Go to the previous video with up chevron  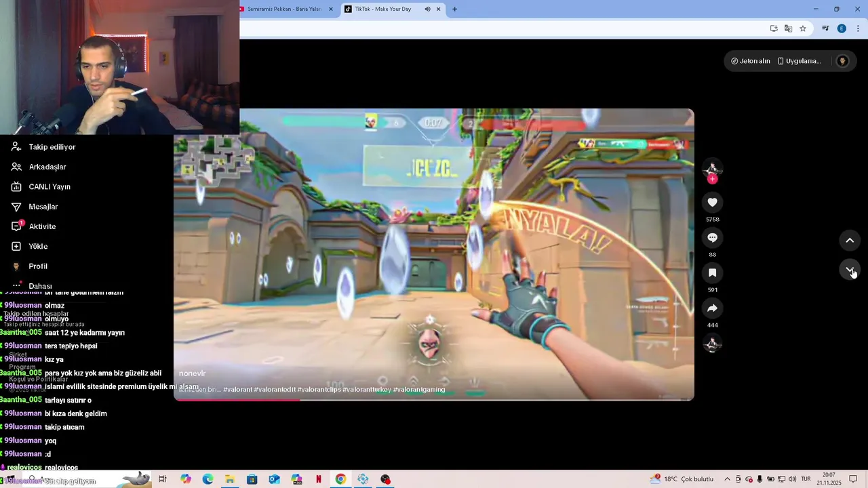850,240
